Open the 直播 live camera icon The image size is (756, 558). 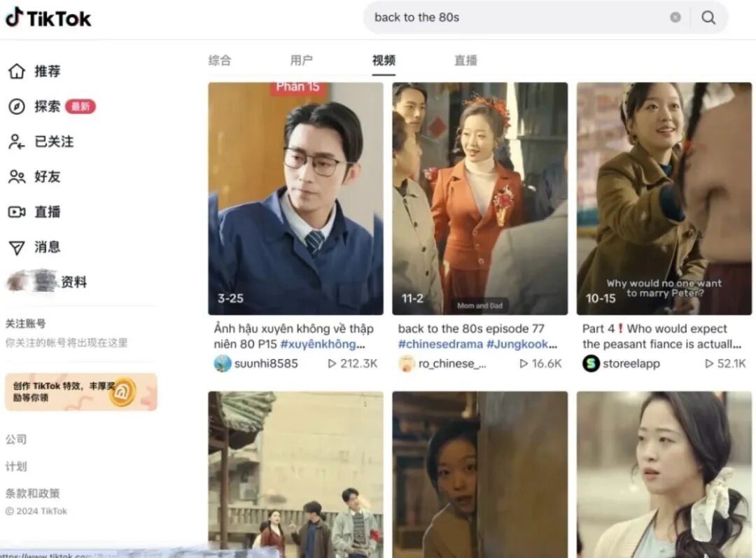[x=16, y=211]
